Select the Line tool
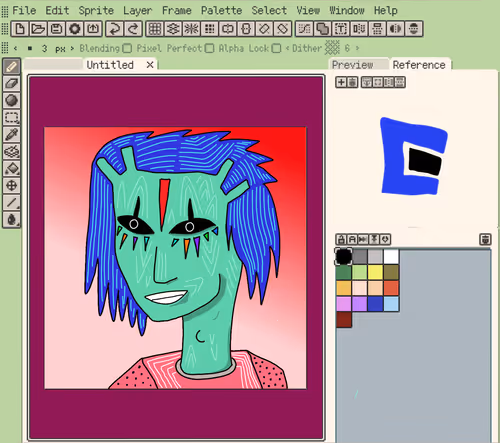The height and width of the screenshot is (443, 500). (x=12, y=202)
